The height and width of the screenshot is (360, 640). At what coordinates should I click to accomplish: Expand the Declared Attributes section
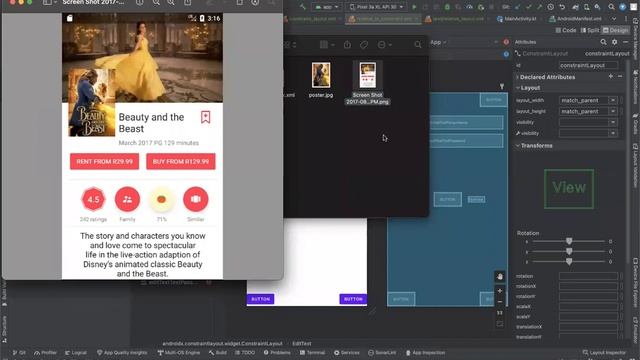(x=518, y=77)
